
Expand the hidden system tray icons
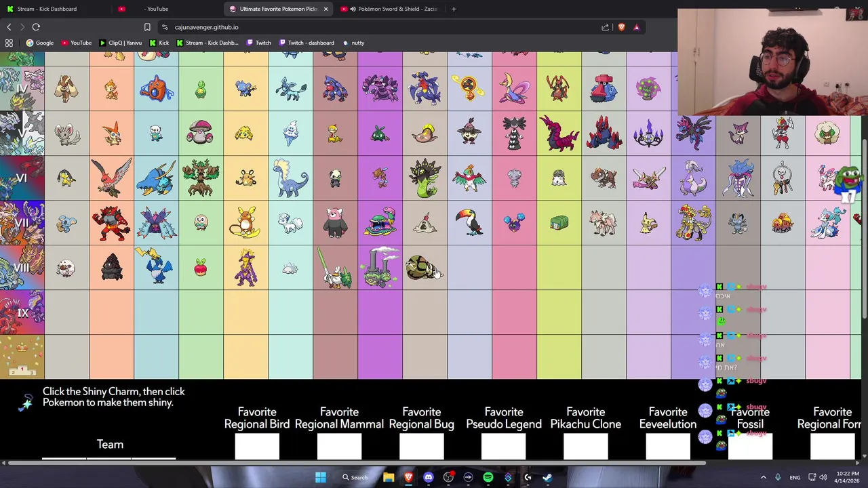point(763,477)
